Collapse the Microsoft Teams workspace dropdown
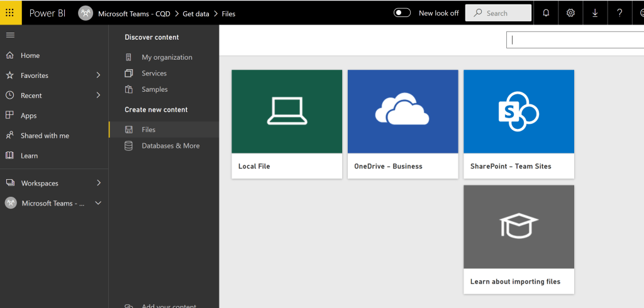This screenshot has height=308, width=644. pyautogui.click(x=98, y=203)
